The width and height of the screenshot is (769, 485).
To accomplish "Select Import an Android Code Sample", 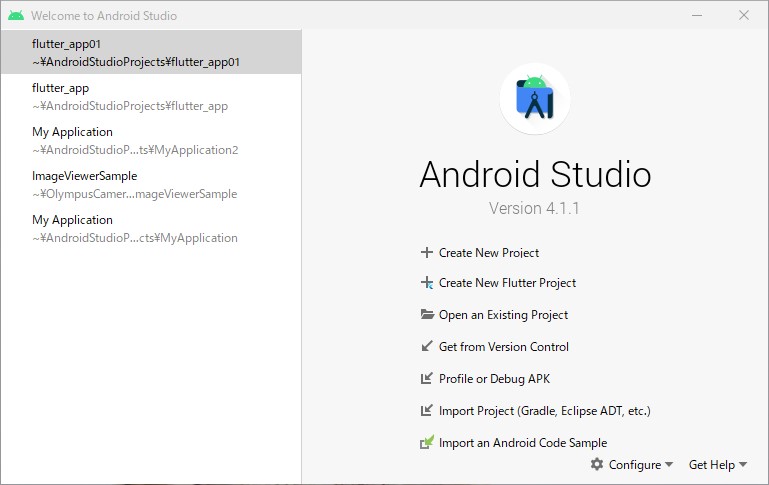I will (x=523, y=443).
